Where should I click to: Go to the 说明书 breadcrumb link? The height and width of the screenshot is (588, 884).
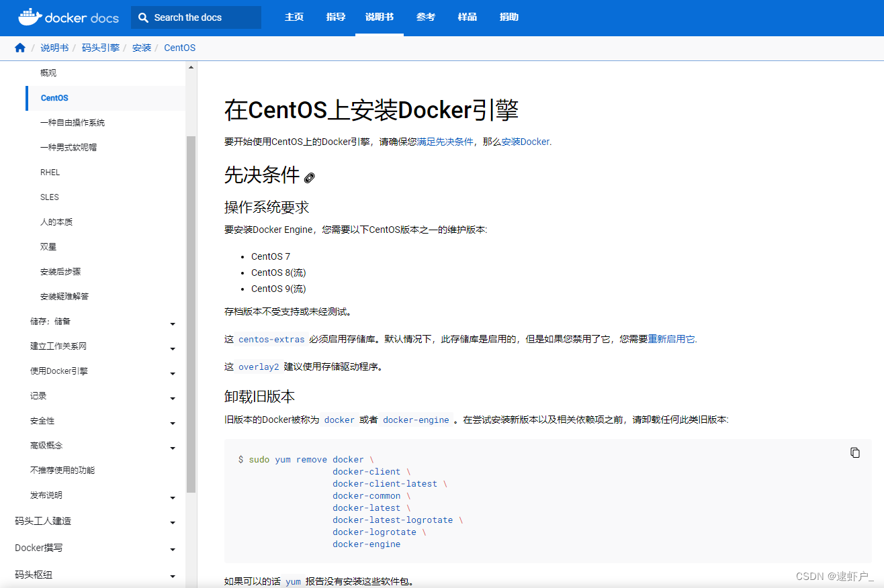pyautogui.click(x=54, y=48)
